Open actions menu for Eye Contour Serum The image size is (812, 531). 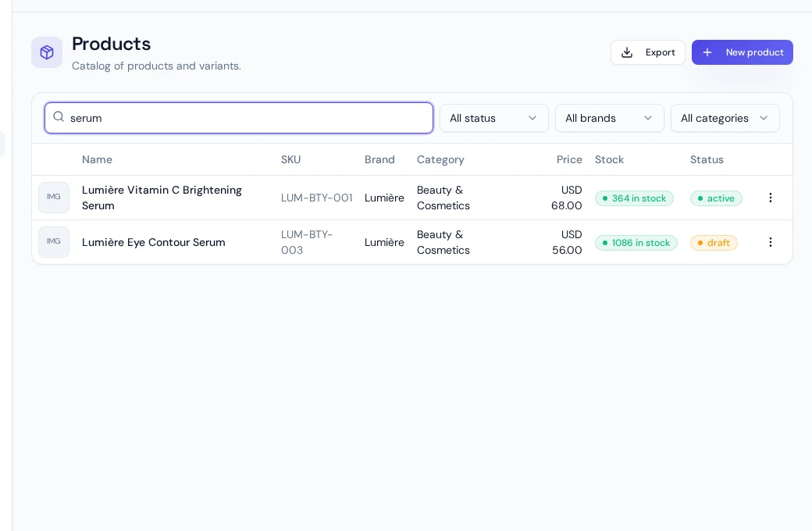(770, 242)
